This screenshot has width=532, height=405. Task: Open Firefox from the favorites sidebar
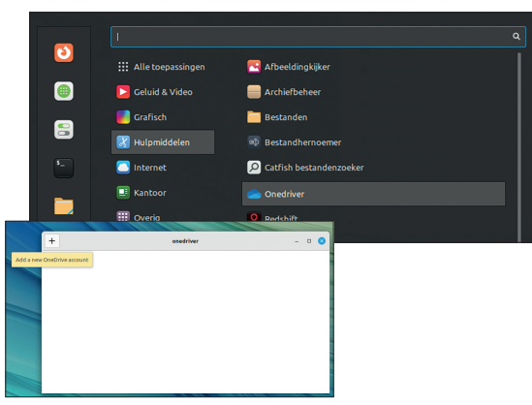(64, 53)
